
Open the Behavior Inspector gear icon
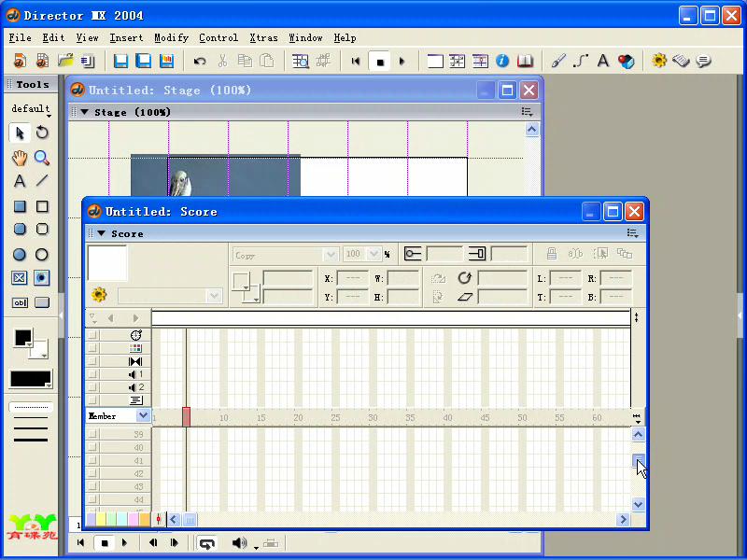[659, 61]
